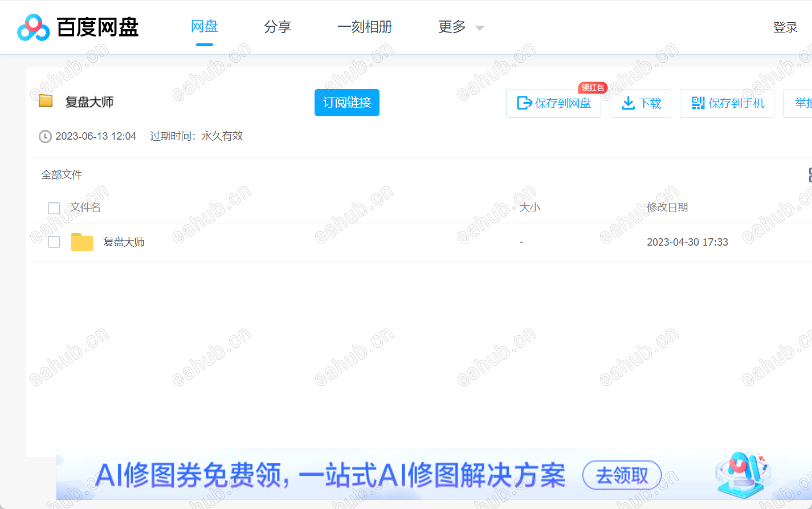Click the red 领红包 badge
Viewport: 812px width, 509px height.
coord(593,88)
